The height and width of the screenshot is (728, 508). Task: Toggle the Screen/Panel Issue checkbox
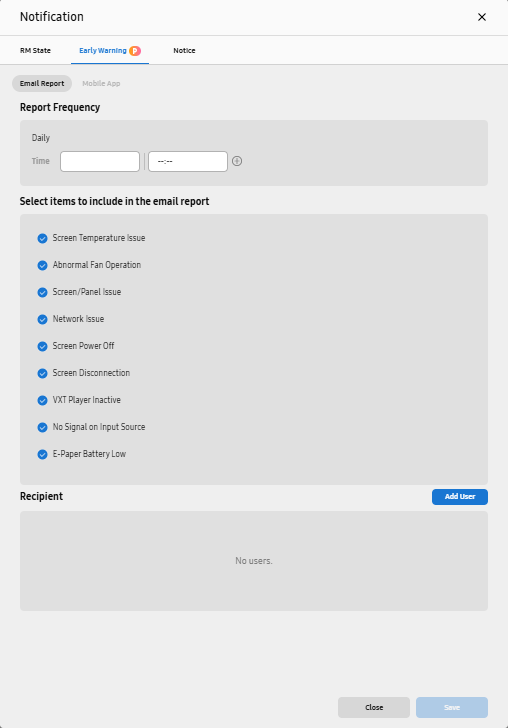[42, 292]
